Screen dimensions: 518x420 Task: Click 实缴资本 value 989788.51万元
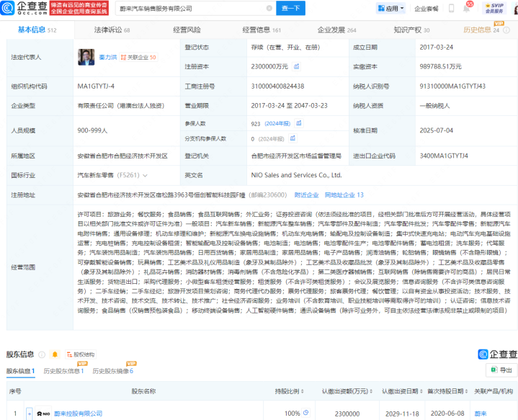tap(440, 67)
